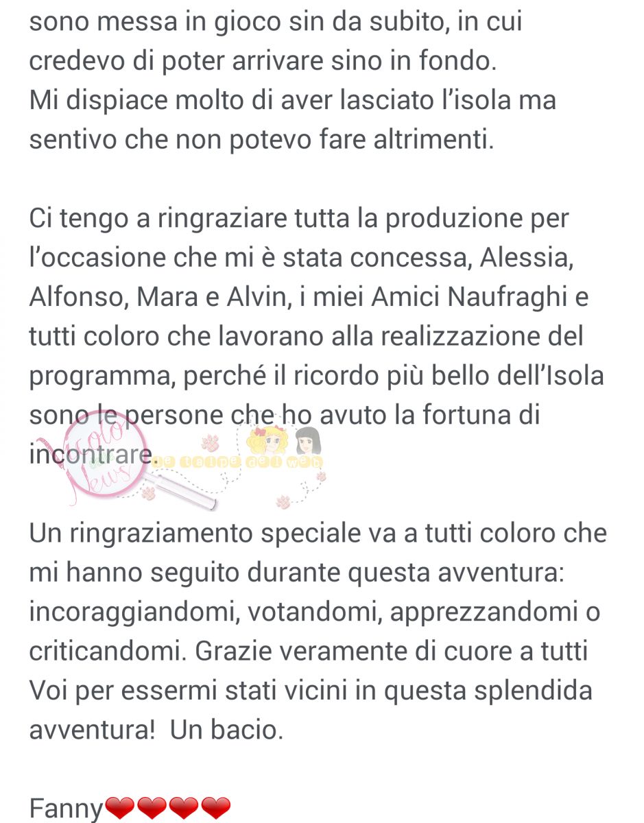Click the blonde girl cartoon face
The image size is (644, 823).
[265, 440]
